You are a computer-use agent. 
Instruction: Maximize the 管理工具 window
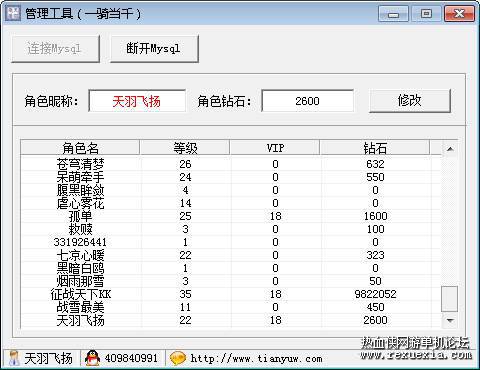click(x=426, y=14)
